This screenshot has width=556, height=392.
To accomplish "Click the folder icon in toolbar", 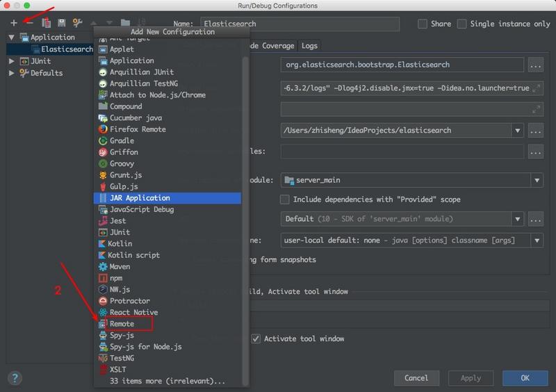I will coord(125,23).
